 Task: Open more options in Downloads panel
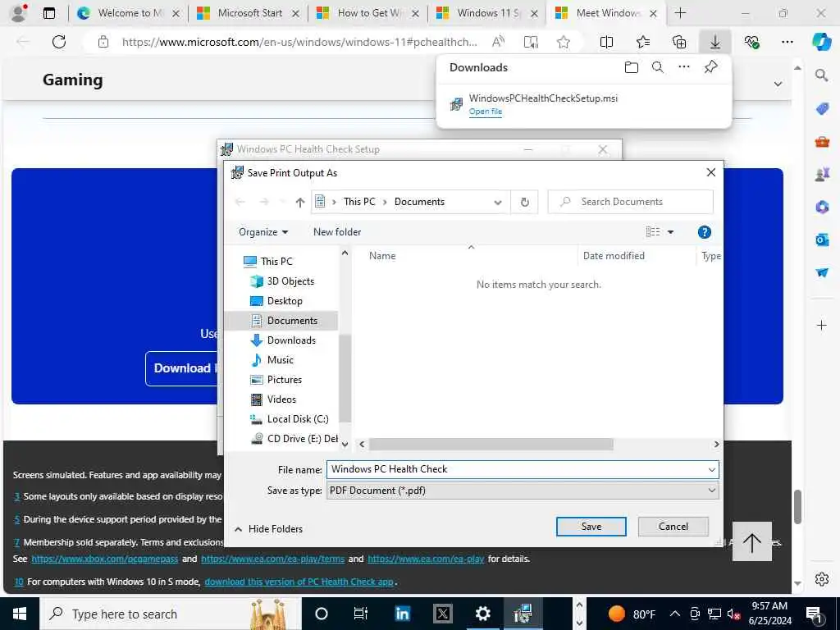point(684,67)
